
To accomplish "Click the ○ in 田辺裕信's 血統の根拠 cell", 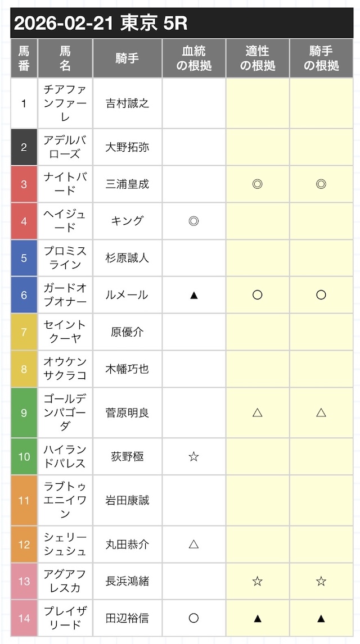I will point(193,618).
